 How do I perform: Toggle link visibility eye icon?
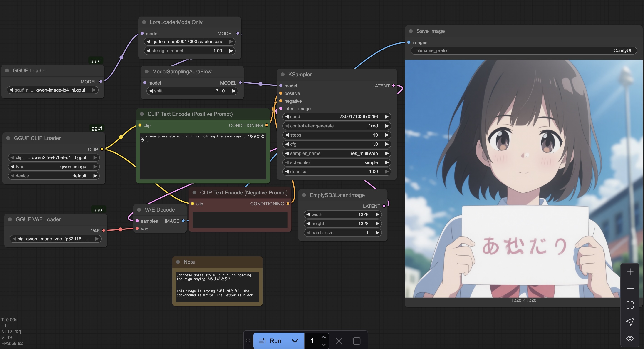630,339
